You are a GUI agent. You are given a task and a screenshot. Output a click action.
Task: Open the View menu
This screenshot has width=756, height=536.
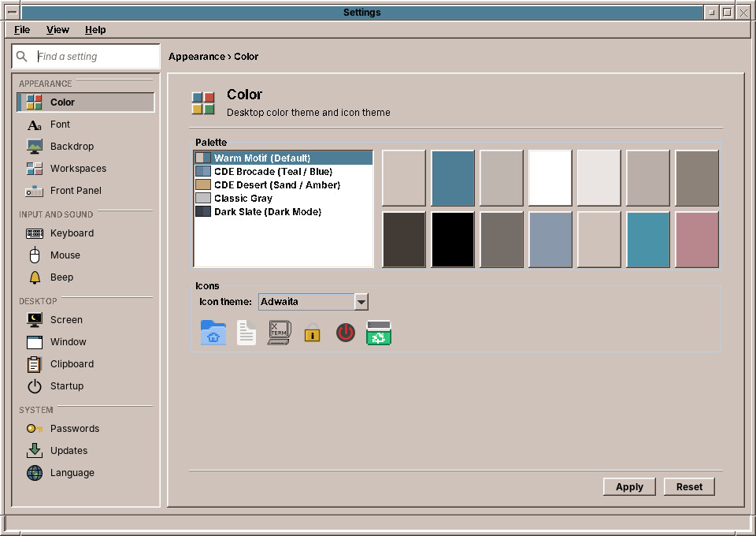click(x=57, y=30)
